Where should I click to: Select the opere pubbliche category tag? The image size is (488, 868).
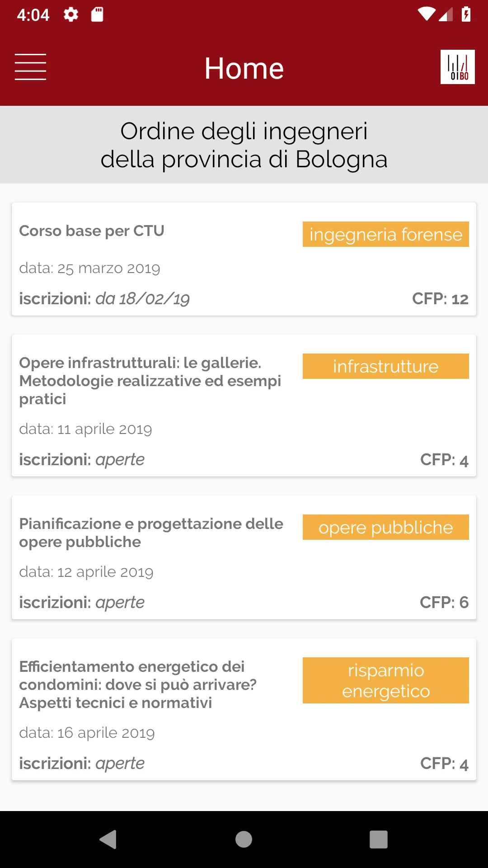(x=385, y=527)
